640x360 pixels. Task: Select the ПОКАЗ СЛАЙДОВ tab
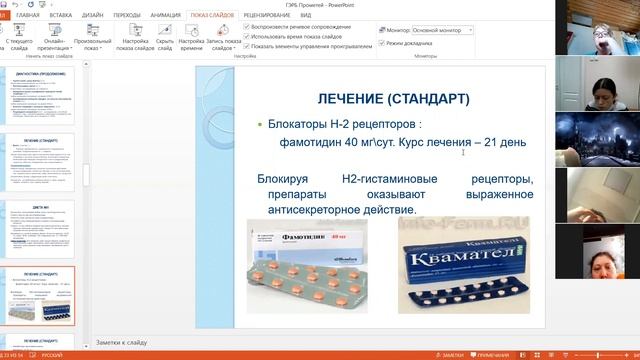point(212,15)
